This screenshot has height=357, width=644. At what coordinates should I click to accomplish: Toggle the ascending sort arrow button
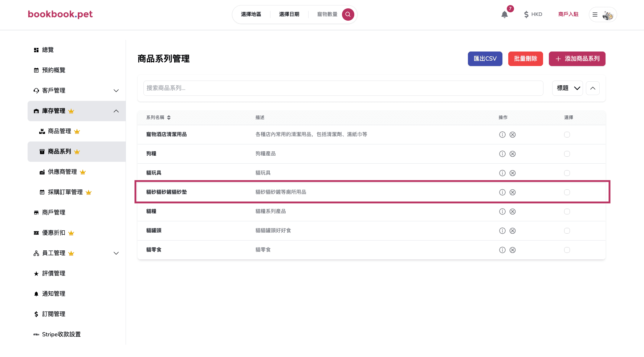pos(592,88)
